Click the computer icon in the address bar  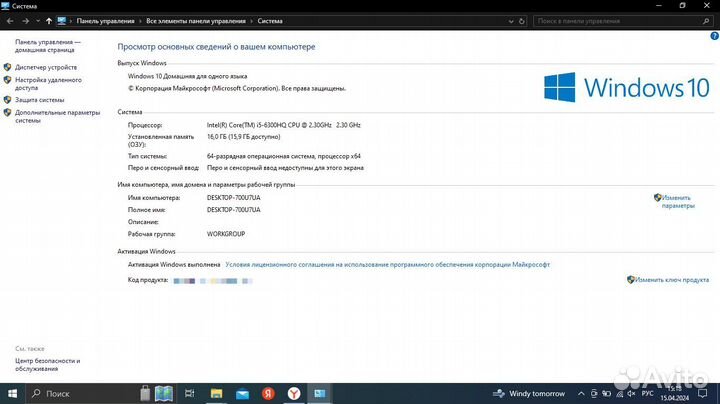pos(62,21)
